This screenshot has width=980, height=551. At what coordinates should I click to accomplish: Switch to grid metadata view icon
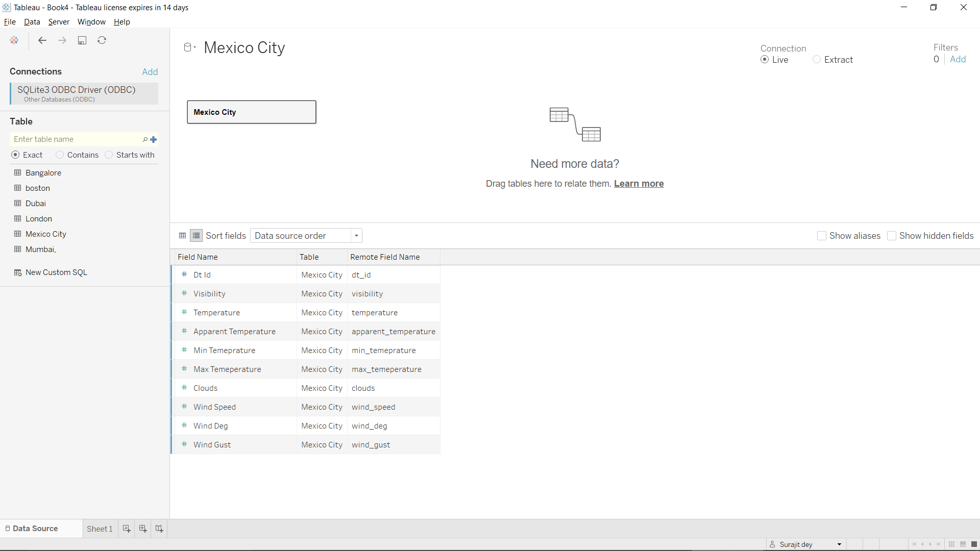coord(182,235)
